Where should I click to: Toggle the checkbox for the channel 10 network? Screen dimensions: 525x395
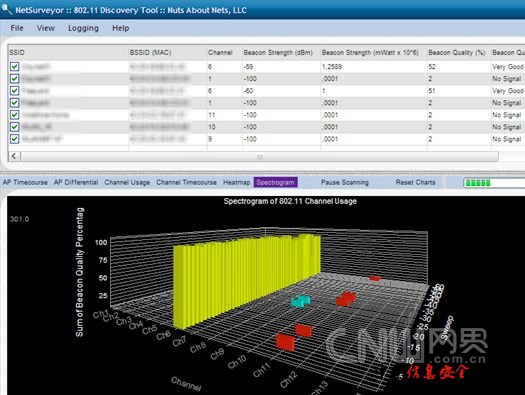pos(14,127)
